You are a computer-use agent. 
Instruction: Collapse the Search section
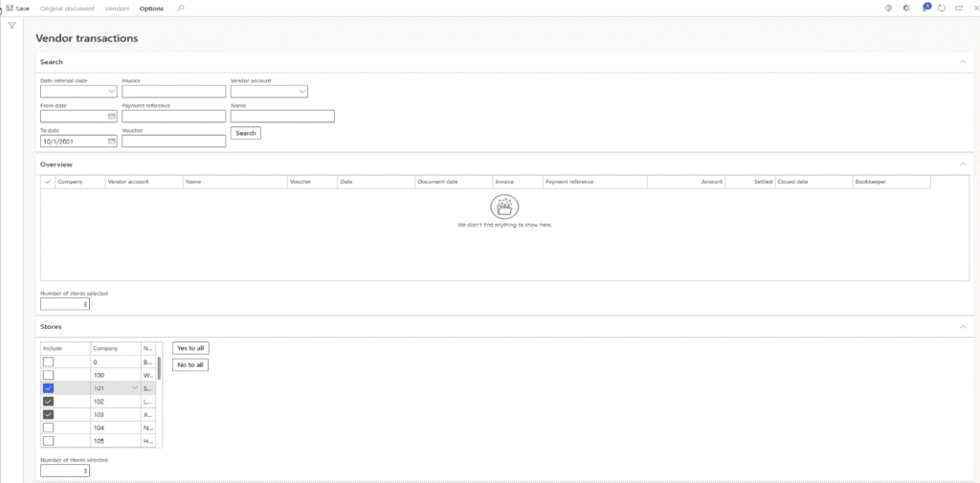point(963,62)
